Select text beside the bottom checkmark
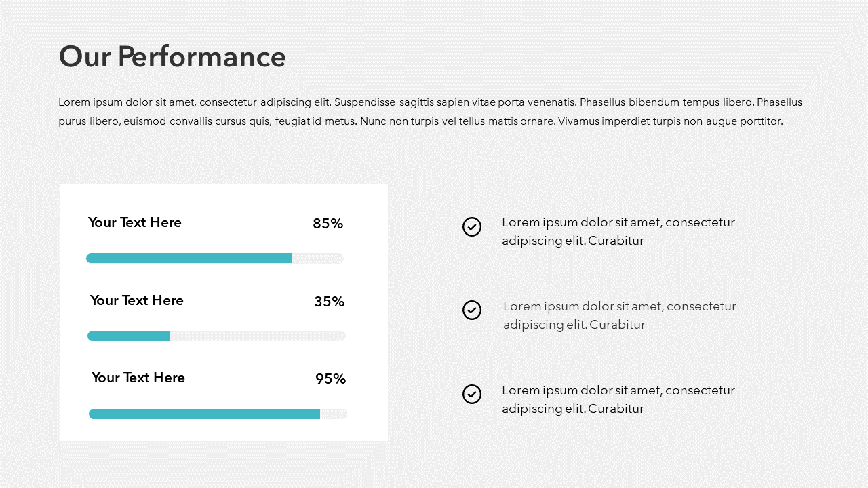This screenshot has width=868, height=488. (x=618, y=399)
